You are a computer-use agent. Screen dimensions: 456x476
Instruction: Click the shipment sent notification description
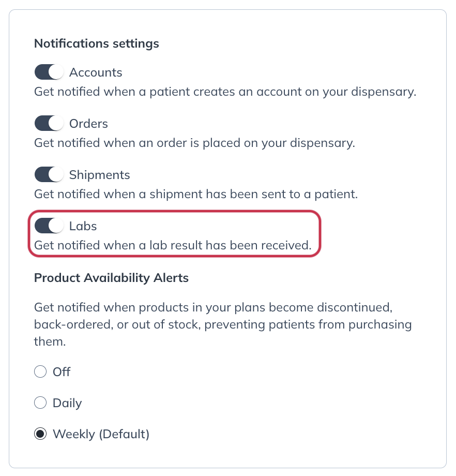coord(196,195)
